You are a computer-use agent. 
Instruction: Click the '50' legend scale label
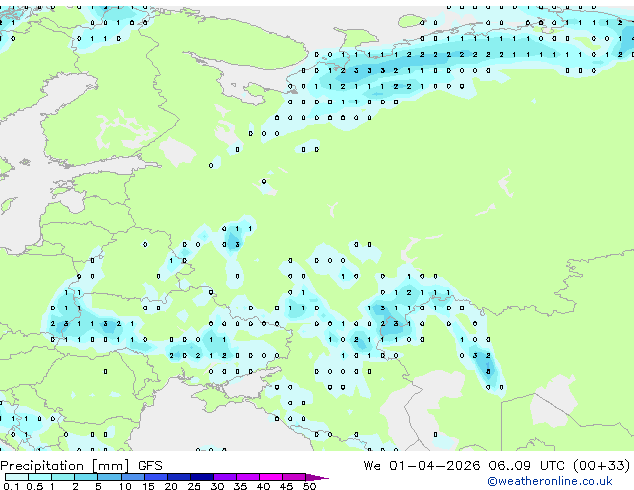(309, 486)
